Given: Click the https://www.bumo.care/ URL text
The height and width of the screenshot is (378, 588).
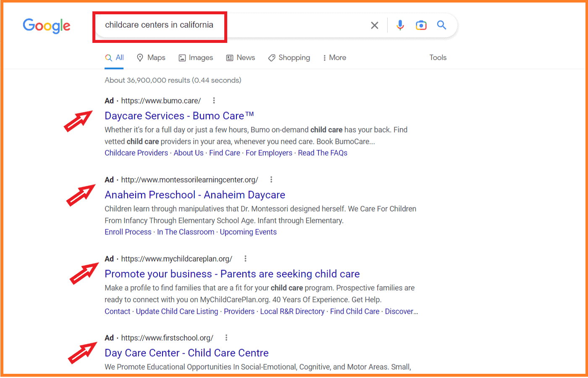Looking at the screenshot, I should pos(161,101).
